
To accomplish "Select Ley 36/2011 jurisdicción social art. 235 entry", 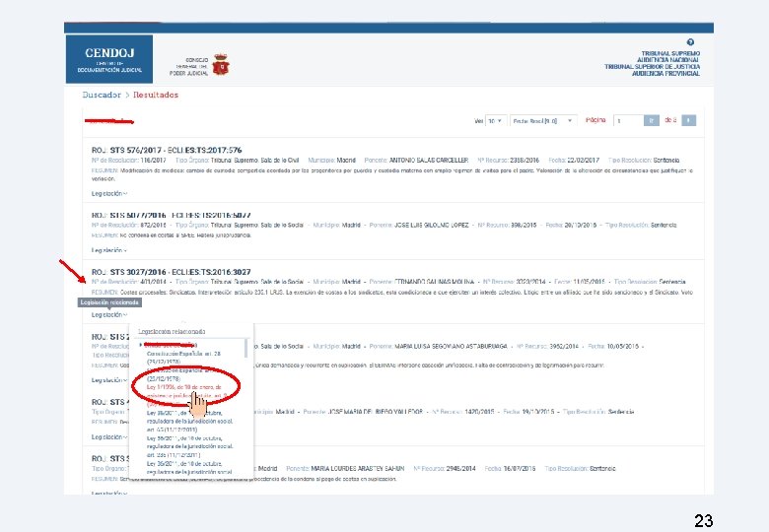I will [x=190, y=446].
